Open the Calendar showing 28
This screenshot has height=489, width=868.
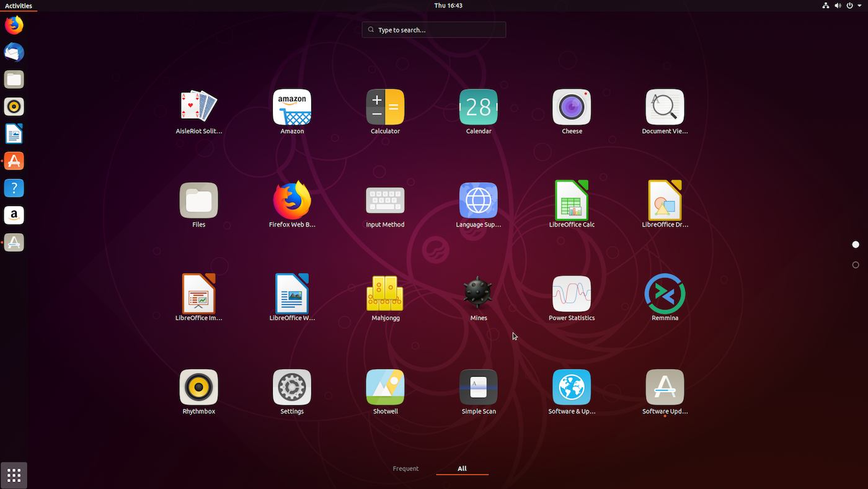[x=478, y=112]
